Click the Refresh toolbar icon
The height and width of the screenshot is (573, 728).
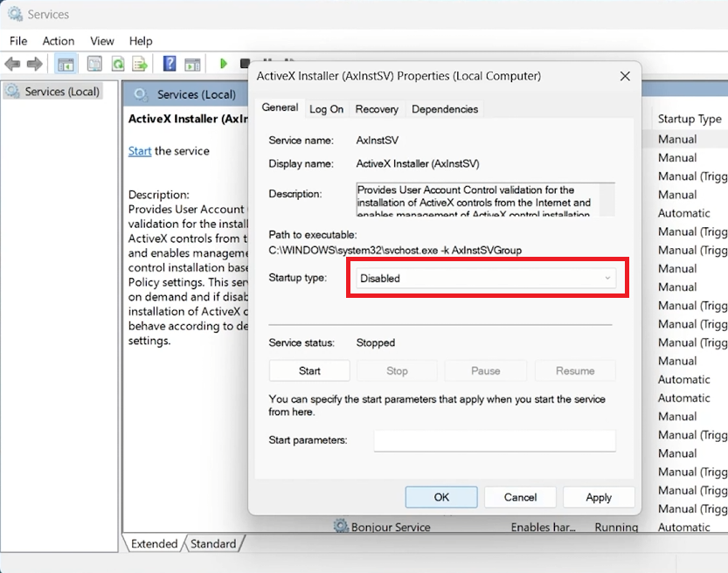point(118,64)
